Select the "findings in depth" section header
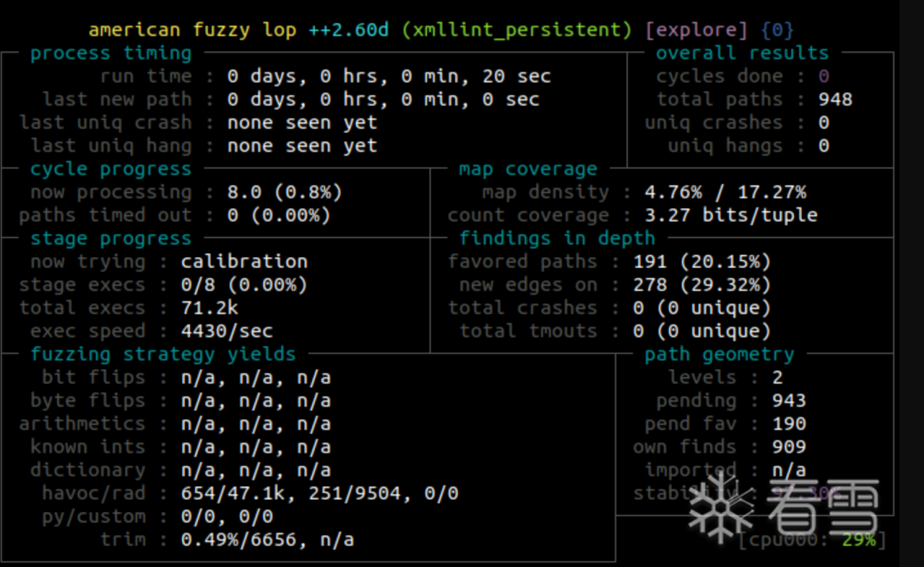 [x=557, y=239]
